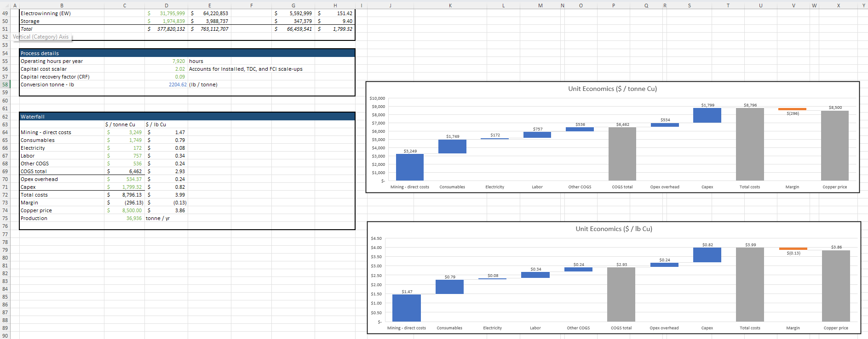Select the 'Capex' cell in row 71
The height and width of the screenshot is (339, 868).
(x=62, y=187)
